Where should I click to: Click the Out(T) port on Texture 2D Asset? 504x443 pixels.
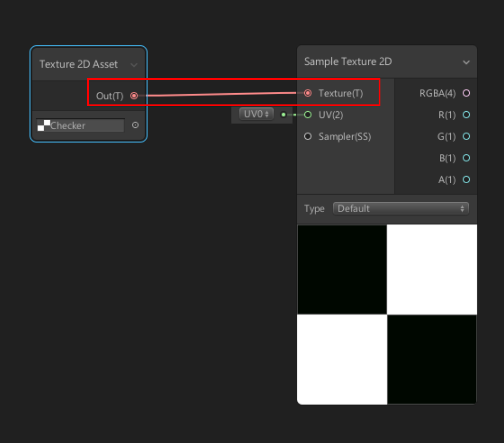point(134,96)
